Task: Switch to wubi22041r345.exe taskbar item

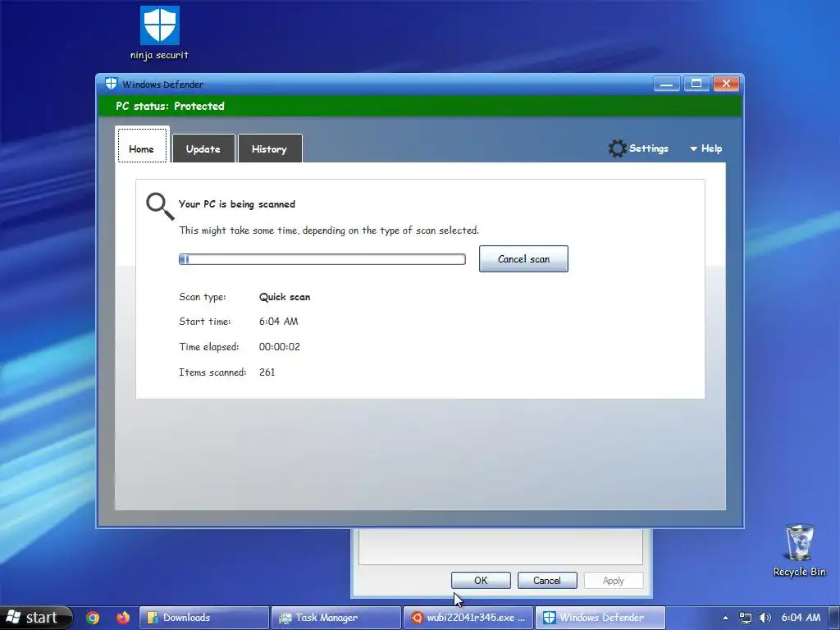Action: click(x=468, y=618)
